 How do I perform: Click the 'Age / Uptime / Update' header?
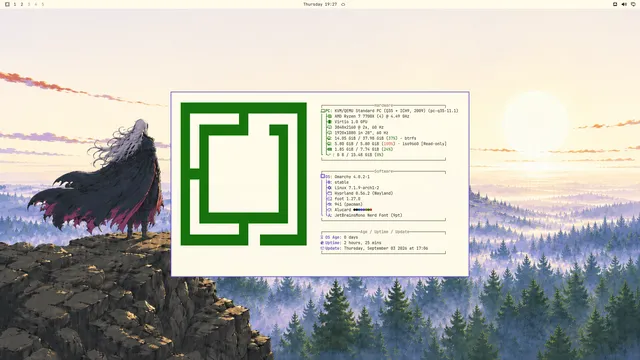pyautogui.click(x=384, y=232)
